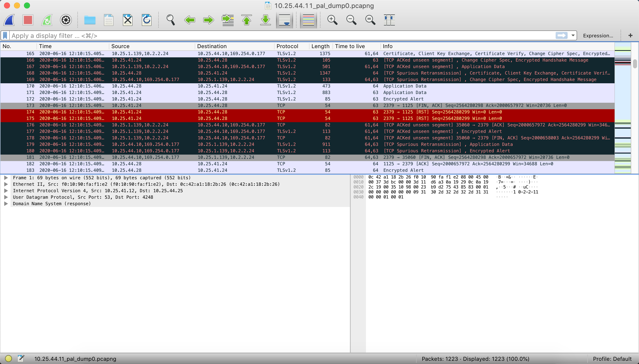This screenshot has width=639, height=364.
Task: Click the resize columns icon
Action: coord(389,20)
